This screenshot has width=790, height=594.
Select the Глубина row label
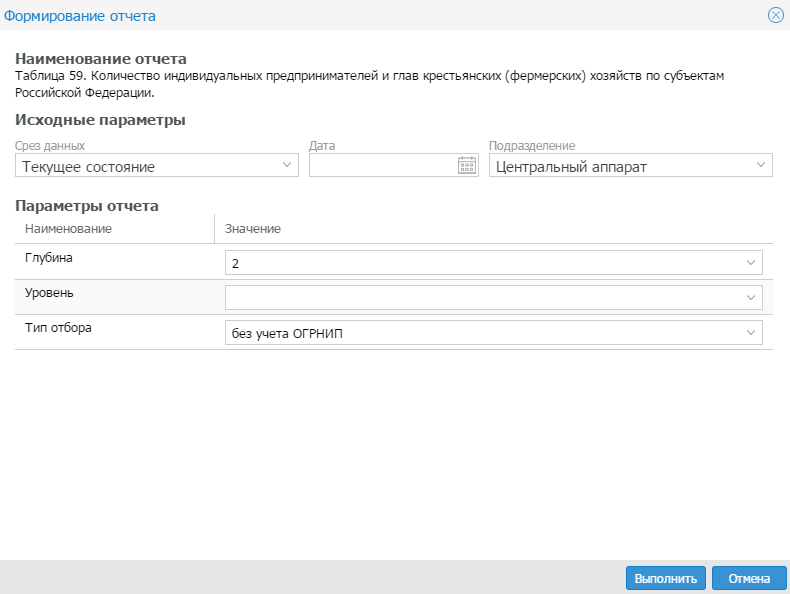[x=49, y=258]
